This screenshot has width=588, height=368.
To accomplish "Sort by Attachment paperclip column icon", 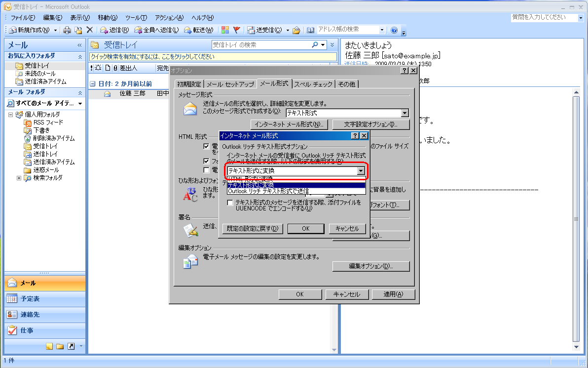I will point(115,68).
